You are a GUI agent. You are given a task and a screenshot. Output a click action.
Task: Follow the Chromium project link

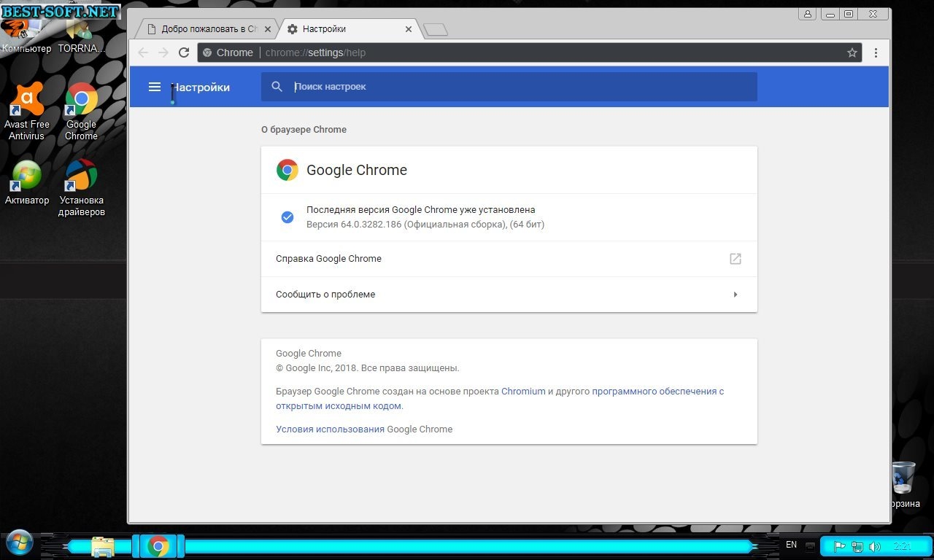[x=523, y=392]
